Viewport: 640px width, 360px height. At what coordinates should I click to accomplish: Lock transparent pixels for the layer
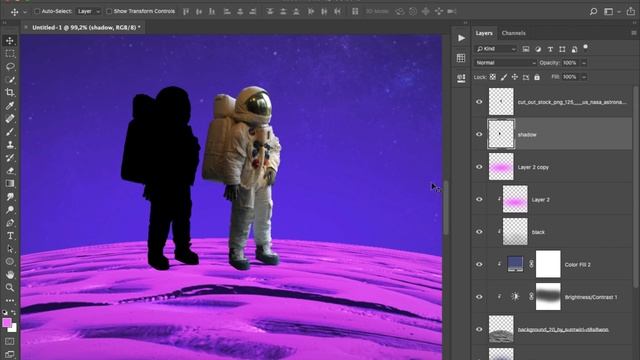tap(493, 77)
